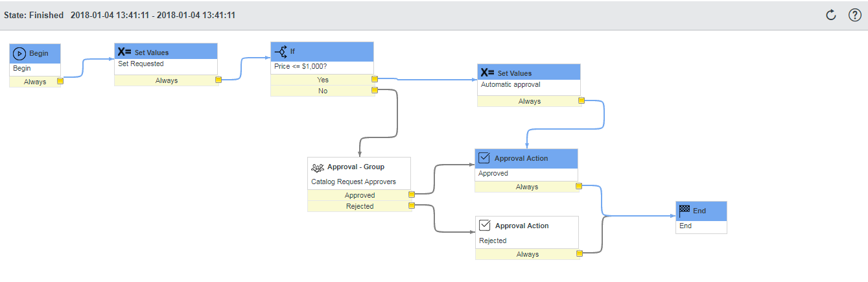Select the If activity header

322,51
